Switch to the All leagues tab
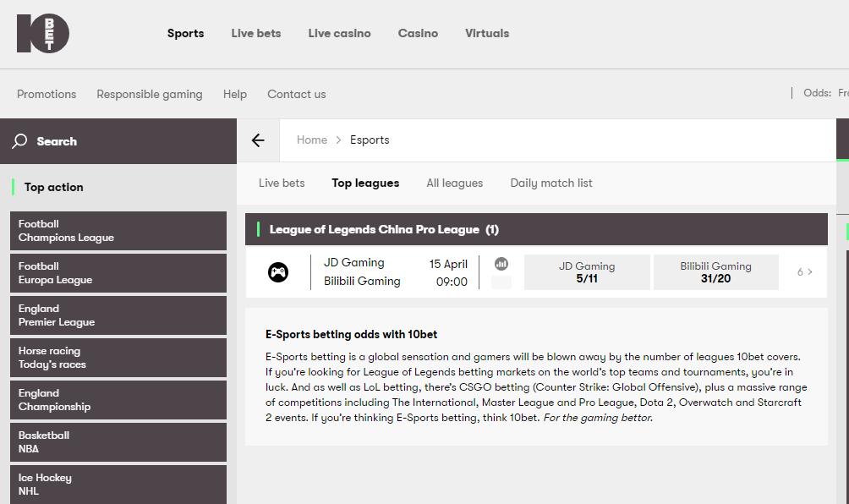Viewport: 849px width, 504px height. 454,183
